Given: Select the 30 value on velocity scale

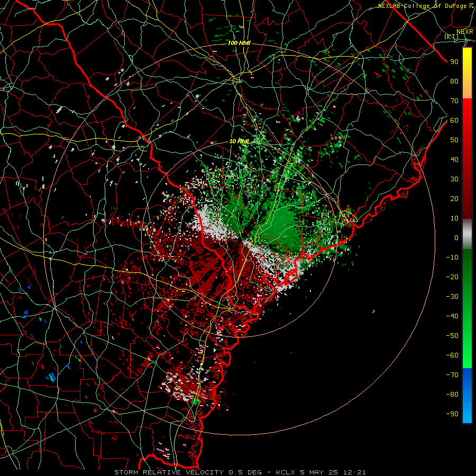Looking at the screenshot, I should point(454,179).
